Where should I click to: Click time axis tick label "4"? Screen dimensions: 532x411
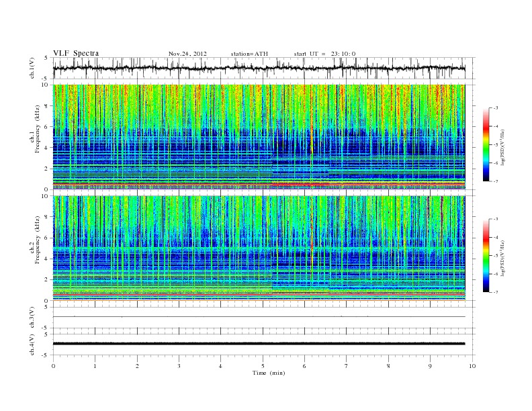coord(220,366)
